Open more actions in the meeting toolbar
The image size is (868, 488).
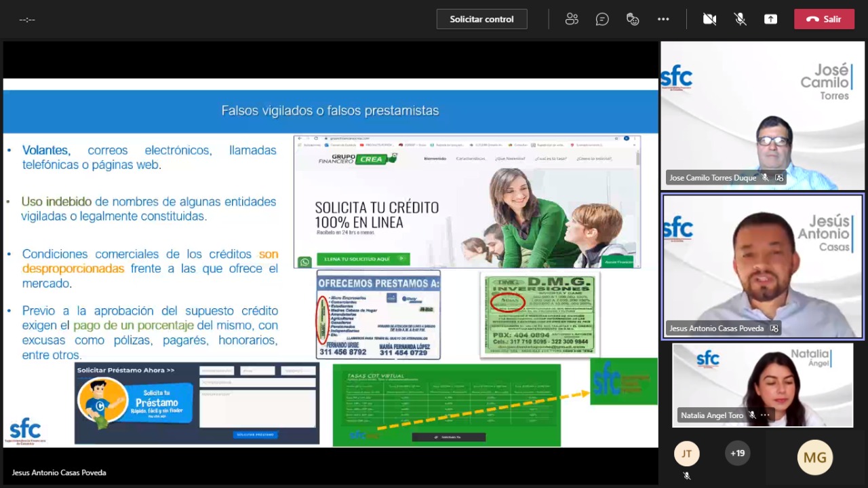pyautogui.click(x=663, y=19)
